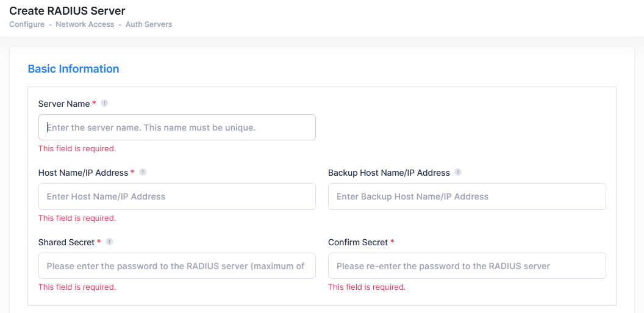This screenshot has height=313, width=644.
Task: Navigate to Auth Servers breadcrumb
Action: (x=149, y=24)
